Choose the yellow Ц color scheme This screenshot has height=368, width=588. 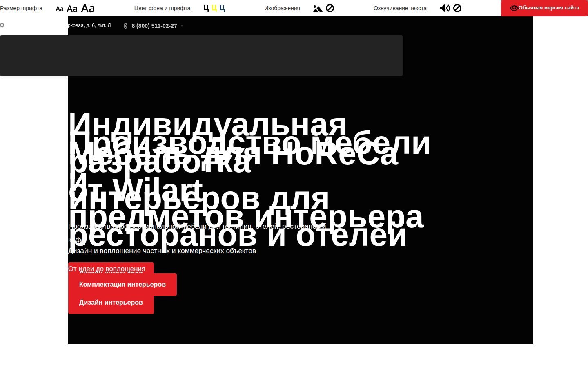pos(214,8)
